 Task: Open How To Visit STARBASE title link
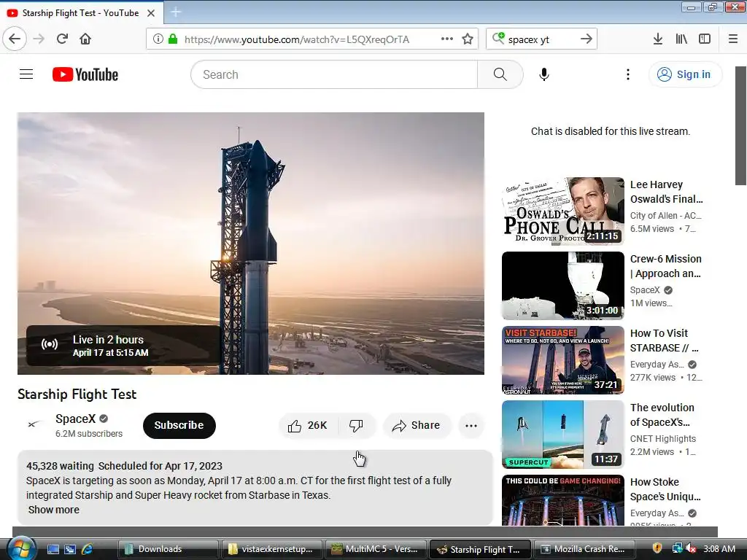(x=665, y=341)
